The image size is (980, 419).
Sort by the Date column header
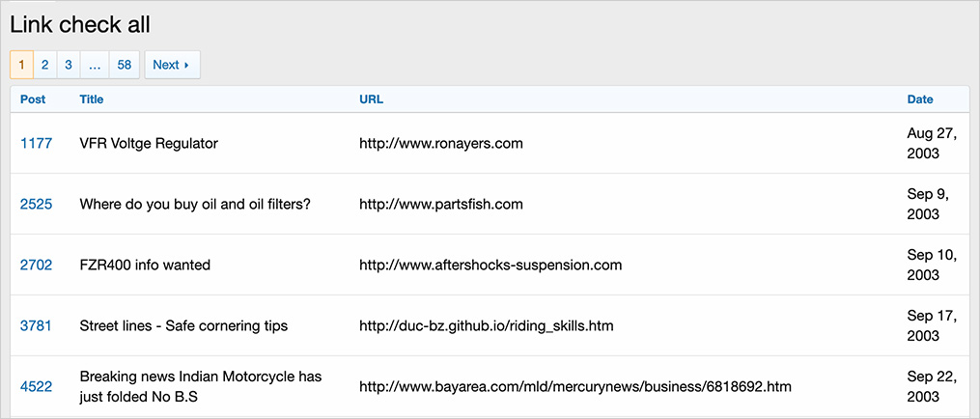point(919,99)
